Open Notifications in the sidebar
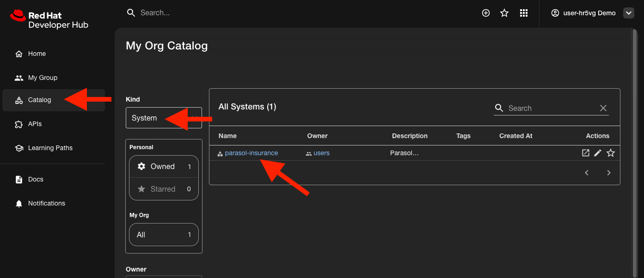 54,203
